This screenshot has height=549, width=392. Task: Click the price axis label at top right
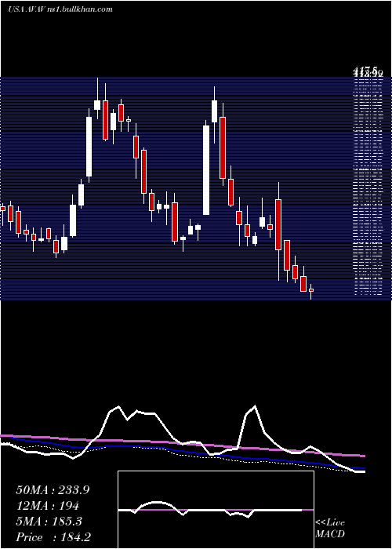(367, 73)
